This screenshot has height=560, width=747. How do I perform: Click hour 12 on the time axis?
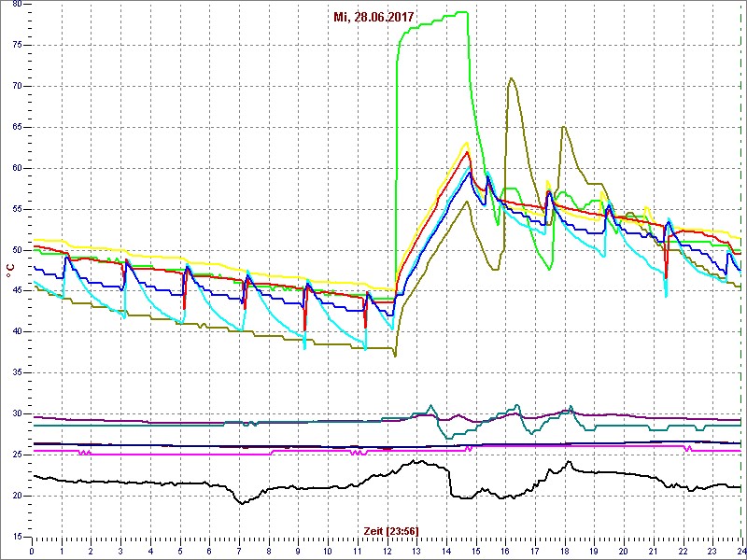point(387,552)
